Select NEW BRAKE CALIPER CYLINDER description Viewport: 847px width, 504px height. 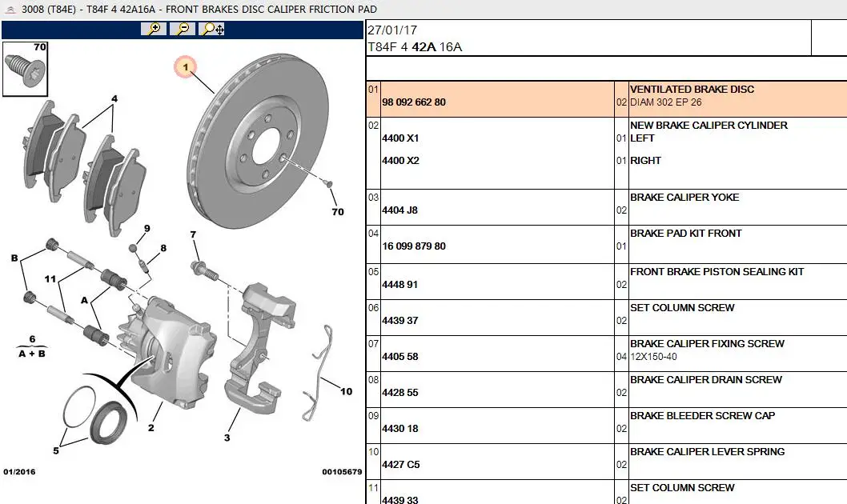tap(709, 125)
